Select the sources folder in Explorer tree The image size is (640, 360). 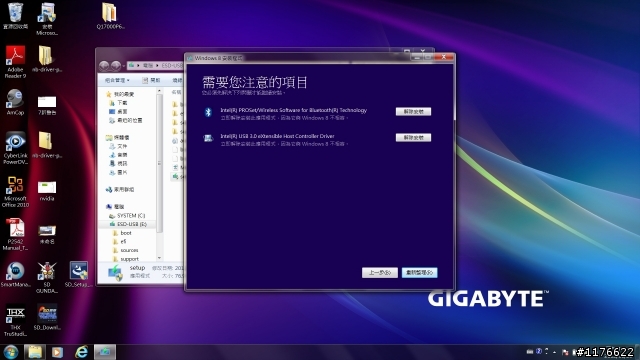[x=126, y=250]
